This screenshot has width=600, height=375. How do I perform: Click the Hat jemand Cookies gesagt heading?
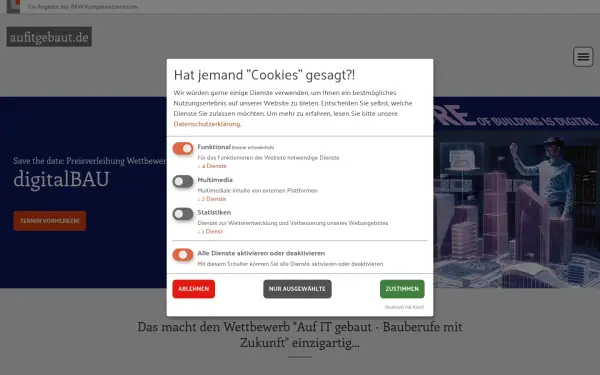(264, 75)
